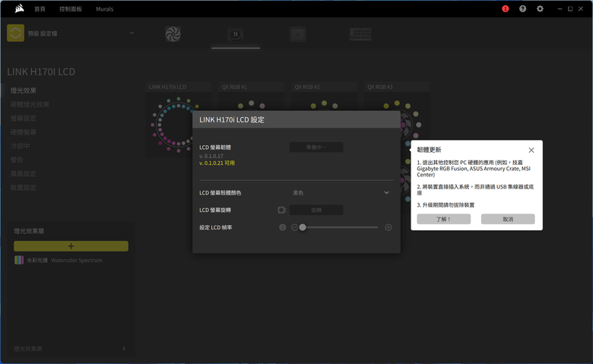This screenshot has width=593, height=364.
Task: Select 燈光效果 in the sidebar
Action: [24, 90]
